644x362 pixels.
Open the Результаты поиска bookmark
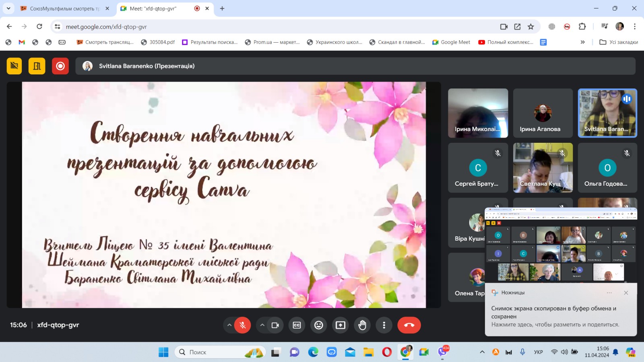[210, 42]
